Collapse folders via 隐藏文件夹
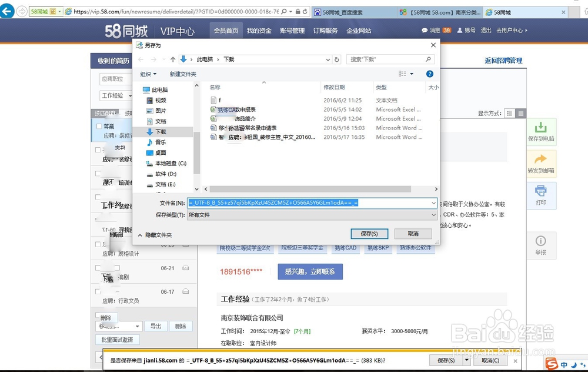 (155, 235)
